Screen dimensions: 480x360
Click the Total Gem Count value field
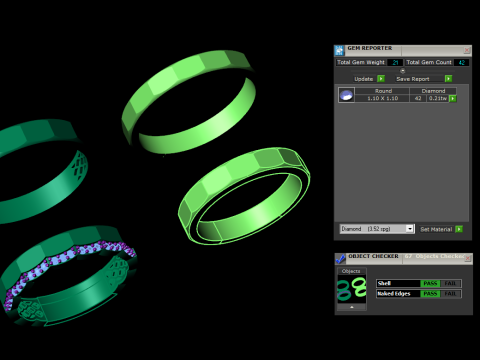coord(461,62)
